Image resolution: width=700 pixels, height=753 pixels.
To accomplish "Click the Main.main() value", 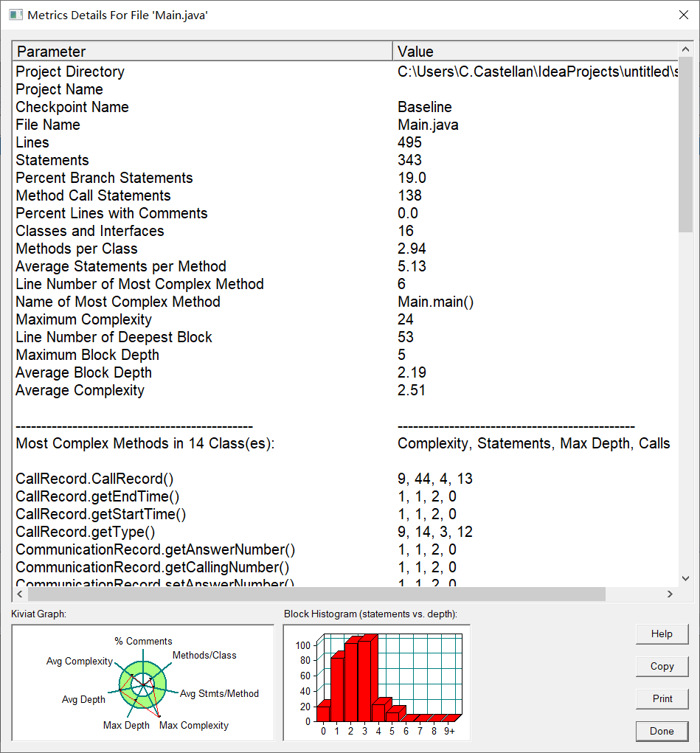I will (435, 302).
